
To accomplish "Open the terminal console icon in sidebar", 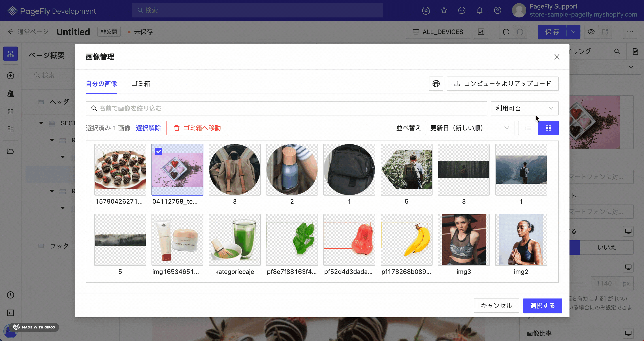I will coord(11,313).
